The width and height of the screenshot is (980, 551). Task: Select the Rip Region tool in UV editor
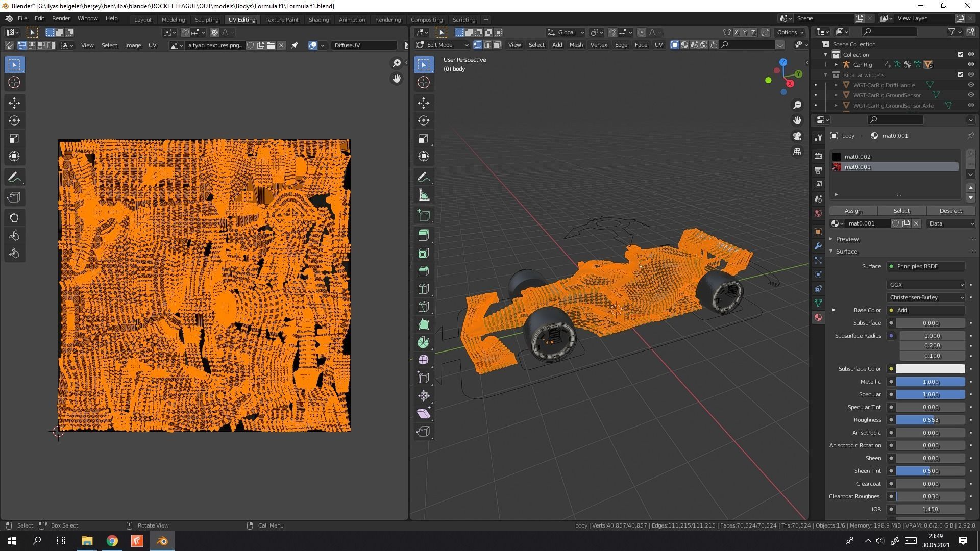coord(14,197)
